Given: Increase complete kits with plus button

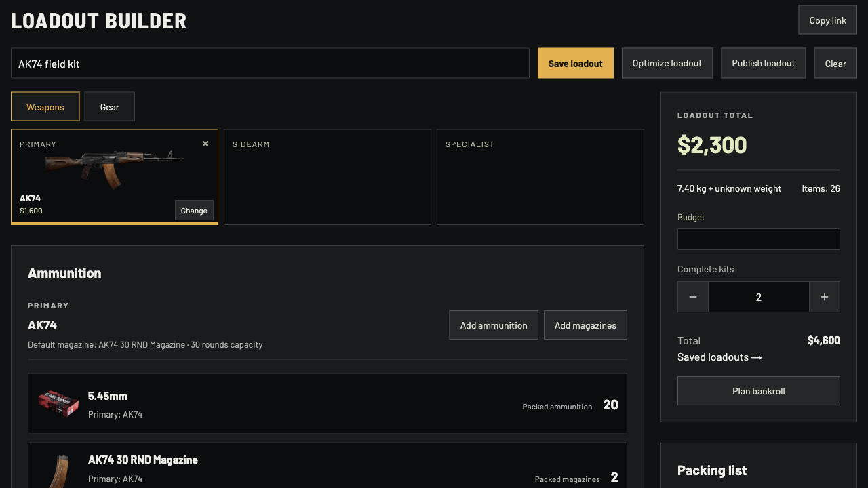Looking at the screenshot, I should [825, 297].
